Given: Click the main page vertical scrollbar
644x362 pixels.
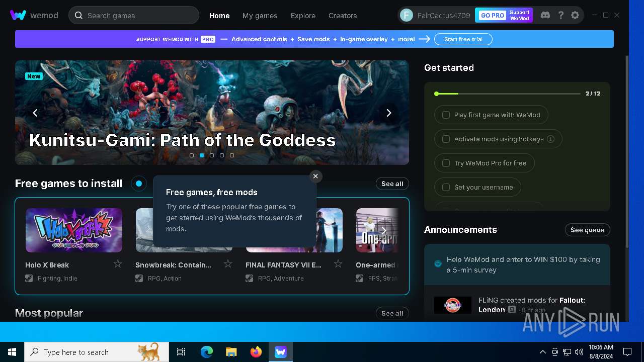Looking at the screenshot, I should pyautogui.click(x=627, y=151).
